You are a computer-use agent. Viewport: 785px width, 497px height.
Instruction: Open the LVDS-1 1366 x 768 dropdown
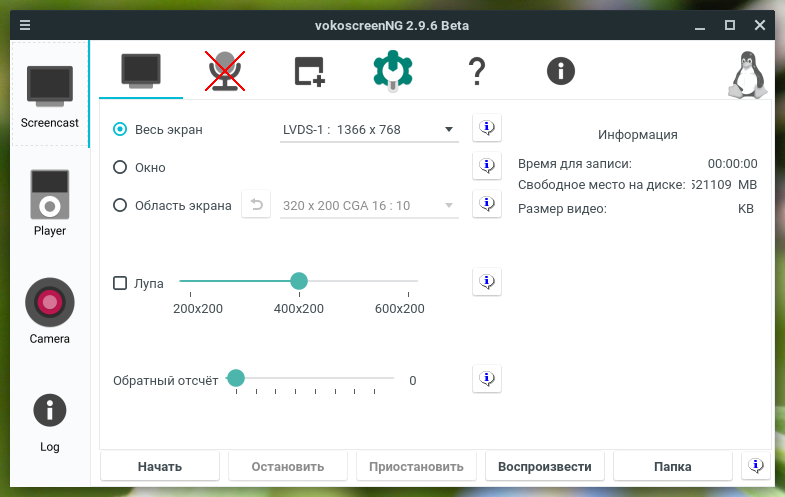point(369,130)
